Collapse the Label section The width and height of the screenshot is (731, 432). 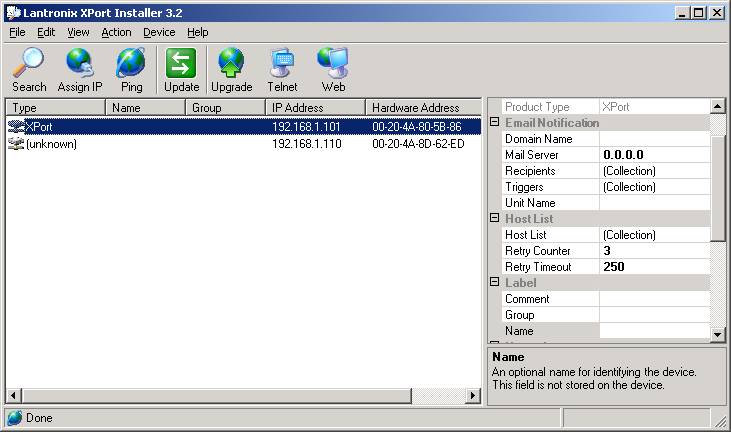coord(495,282)
